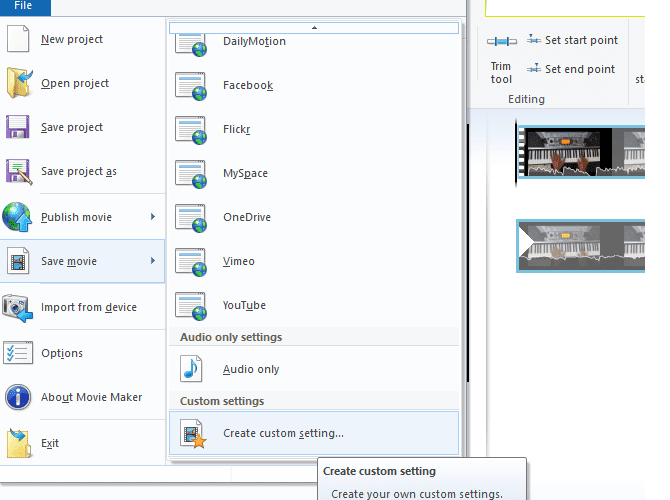Click the Save project floppy disk icon
670x500 pixels.
18,127
